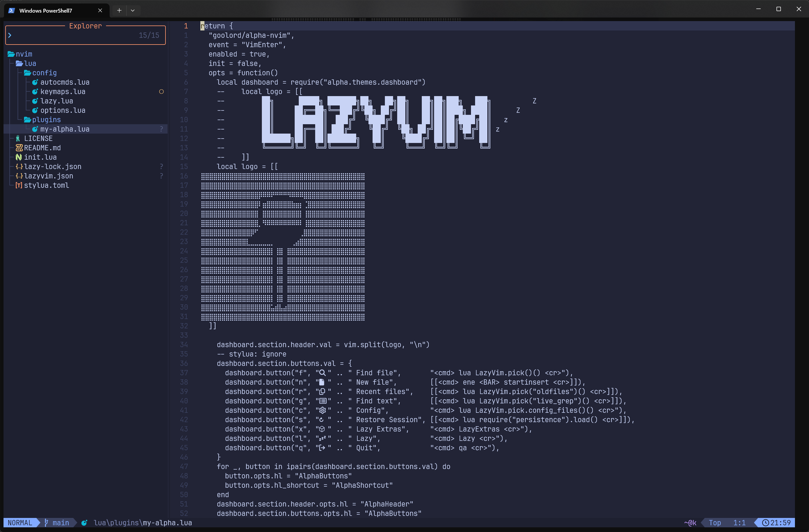
Task: Click the 'Explorer' panel title
Action: pos(85,26)
